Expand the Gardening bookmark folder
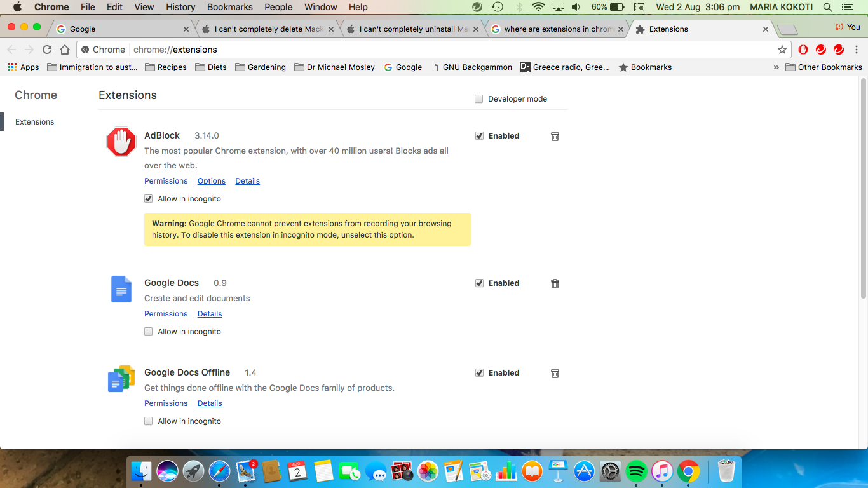 261,67
